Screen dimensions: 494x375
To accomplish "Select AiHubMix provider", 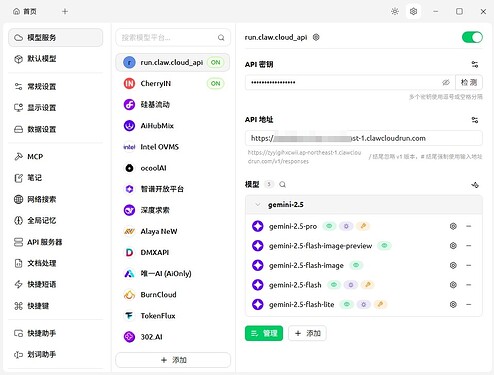I will [x=173, y=126].
